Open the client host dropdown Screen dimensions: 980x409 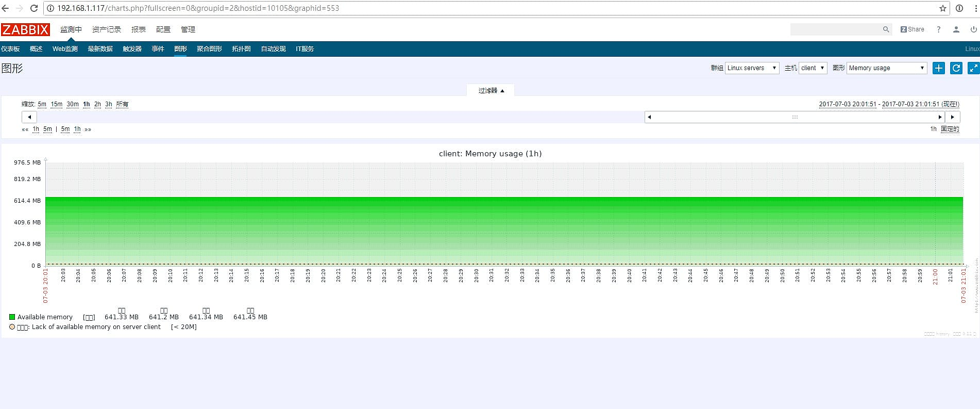tap(813, 68)
